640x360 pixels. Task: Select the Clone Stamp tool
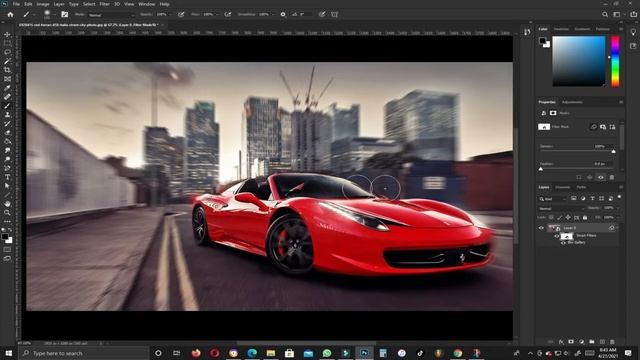tap(7, 115)
